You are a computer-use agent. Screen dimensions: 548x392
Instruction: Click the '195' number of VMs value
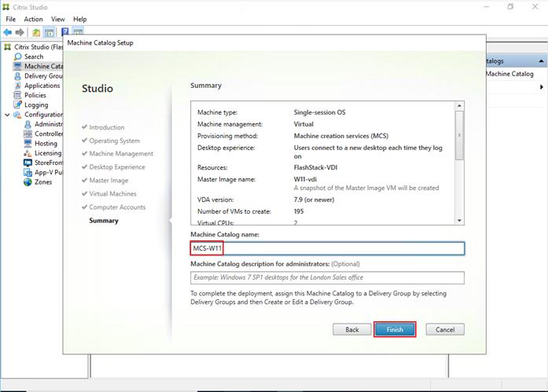[299, 211]
